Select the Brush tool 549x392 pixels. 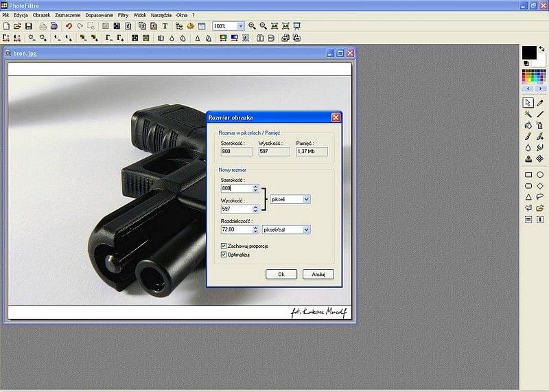point(528,137)
